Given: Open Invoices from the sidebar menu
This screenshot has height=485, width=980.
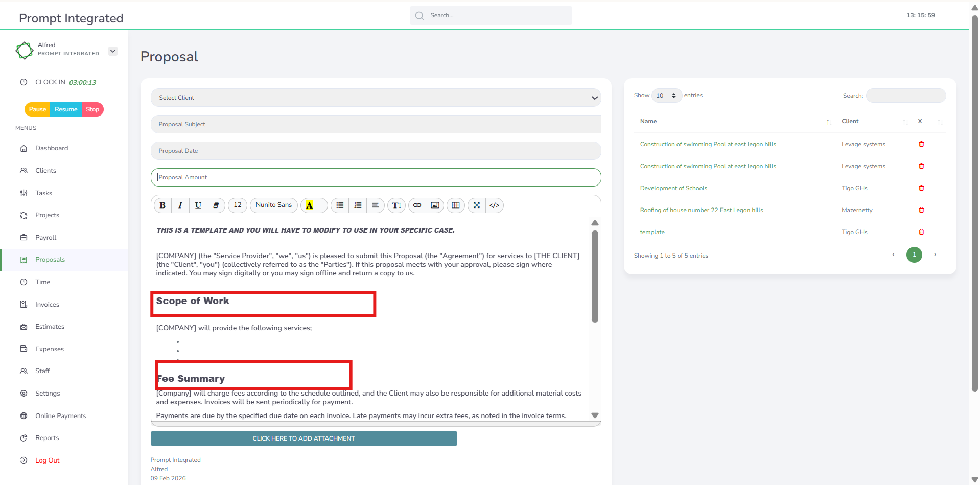Looking at the screenshot, I should pyautogui.click(x=47, y=305).
